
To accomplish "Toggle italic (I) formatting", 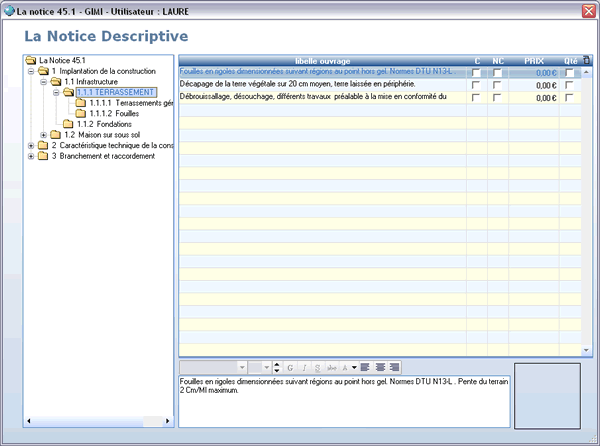I will pyautogui.click(x=304, y=368).
